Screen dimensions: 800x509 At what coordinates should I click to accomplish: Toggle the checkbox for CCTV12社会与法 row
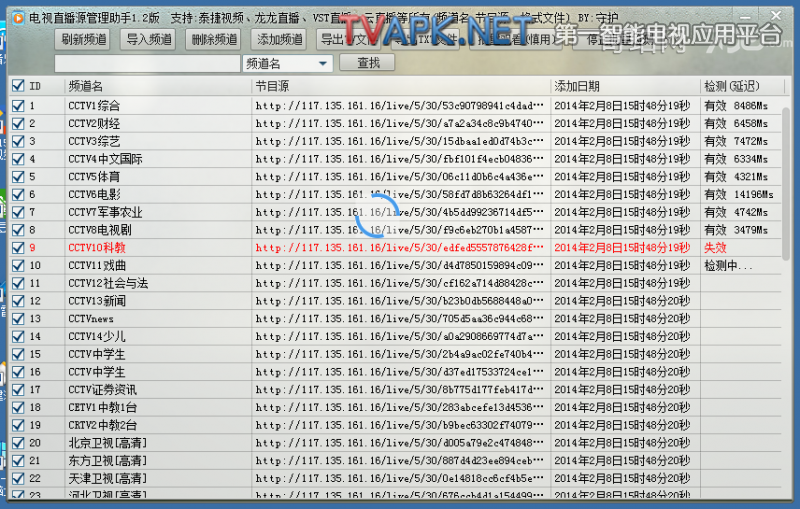[18, 283]
